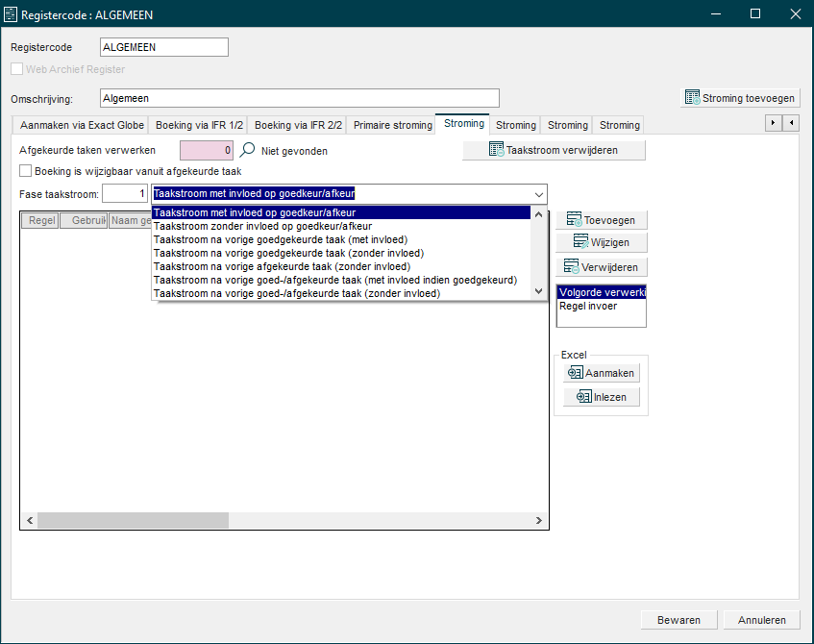
Task: Click the Toevoegen button
Action: click(x=601, y=220)
